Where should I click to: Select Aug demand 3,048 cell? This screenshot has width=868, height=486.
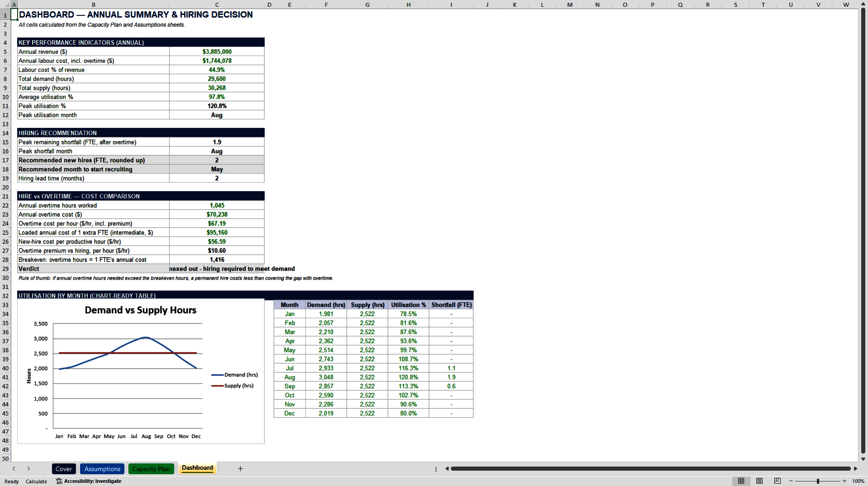326,377
